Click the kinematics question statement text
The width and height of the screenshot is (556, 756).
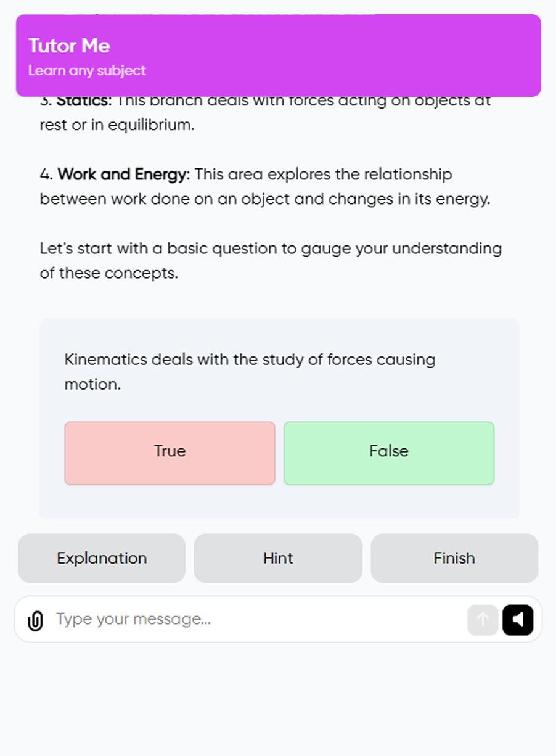coord(250,360)
